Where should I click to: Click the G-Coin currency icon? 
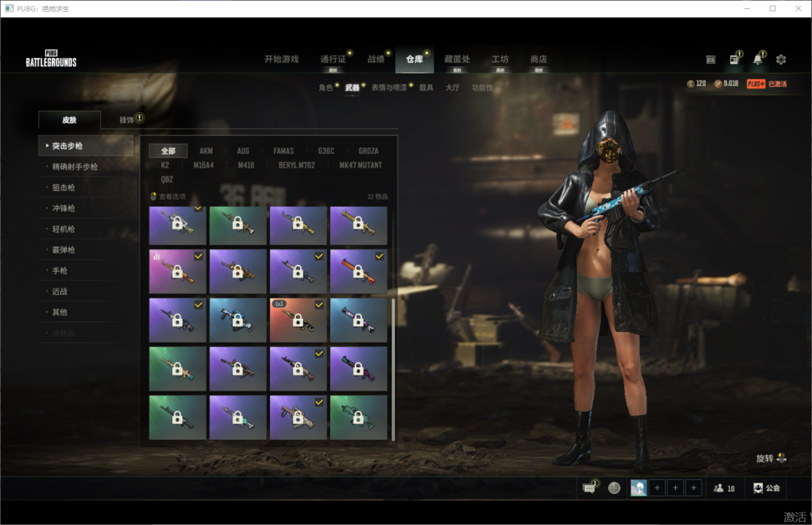(690, 83)
